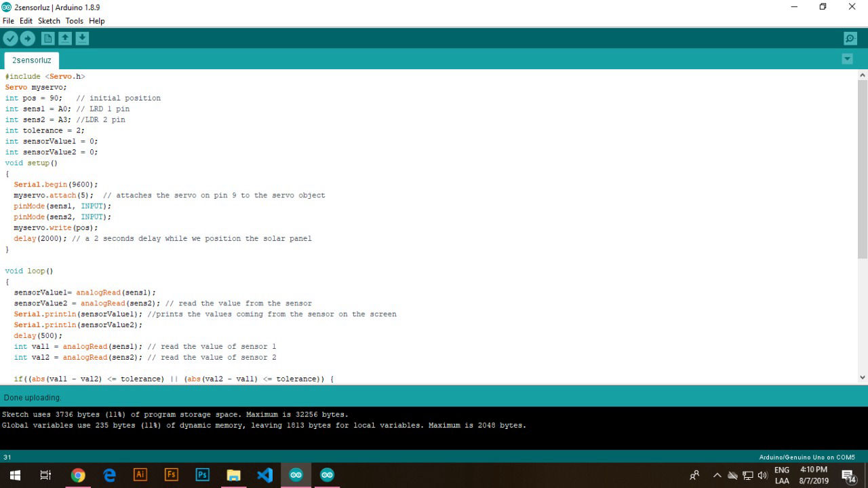Click the 'Global variables use 235 bytes' console line
This screenshot has height=488, width=868.
264,426
